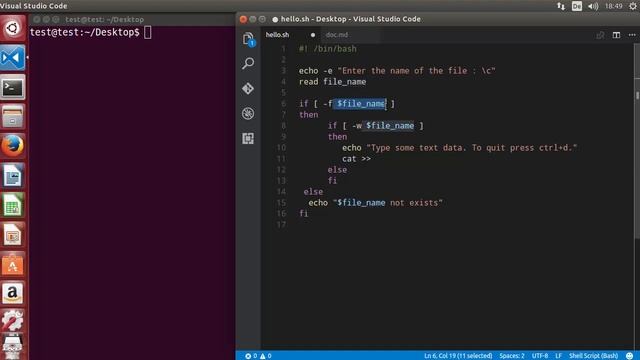The width and height of the screenshot is (640, 360).
Task: Open LibreOffice Calc from the launcher
Action: (x=12, y=205)
